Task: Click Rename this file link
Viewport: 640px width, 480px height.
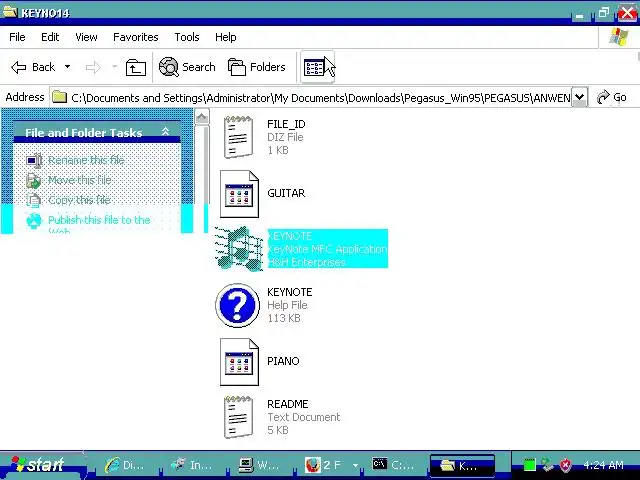Action: 86,160
